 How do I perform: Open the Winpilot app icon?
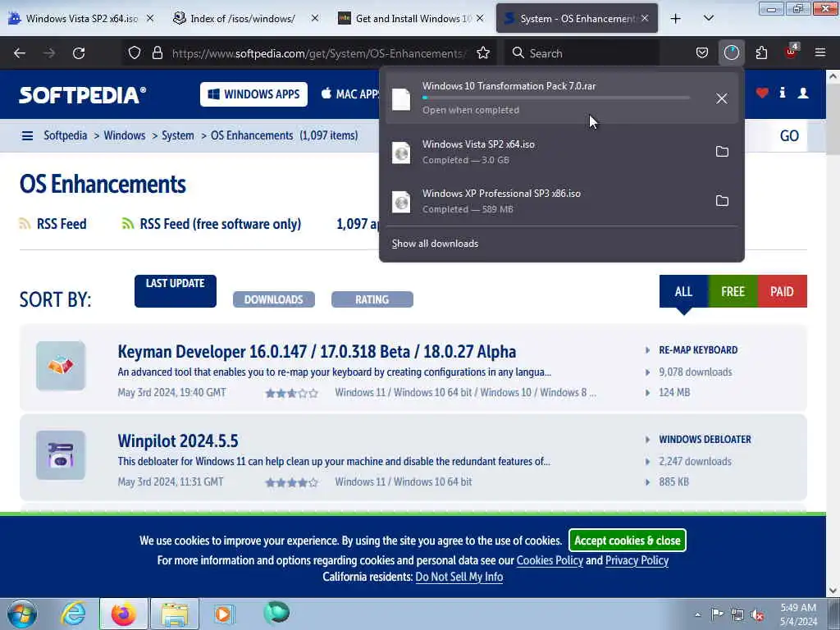(61, 455)
